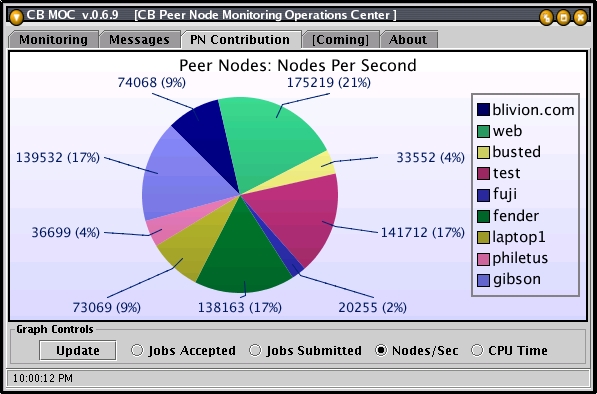Screen dimensions: 597x394
Task: Click the gibson legend label
Action: pyautogui.click(x=517, y=279)
